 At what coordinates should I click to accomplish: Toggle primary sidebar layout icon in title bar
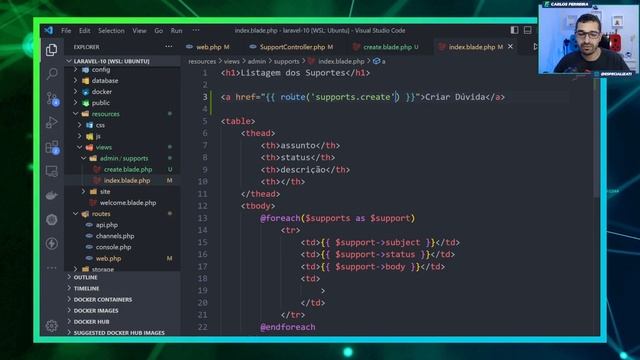coord(514,30)
